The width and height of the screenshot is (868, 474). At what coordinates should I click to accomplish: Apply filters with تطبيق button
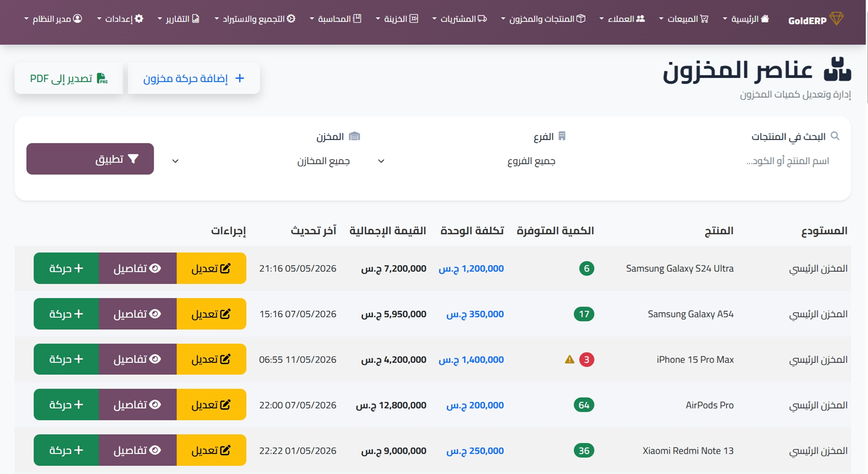coord(90,159)
